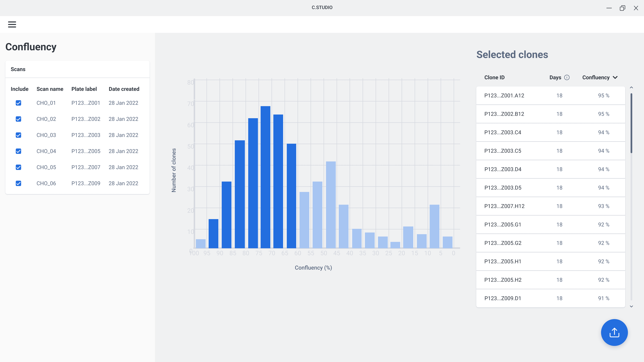Viewport: 644px width, 362px height.
Task: Open the hamburger navigation menu
Action: tap(12, 24)
